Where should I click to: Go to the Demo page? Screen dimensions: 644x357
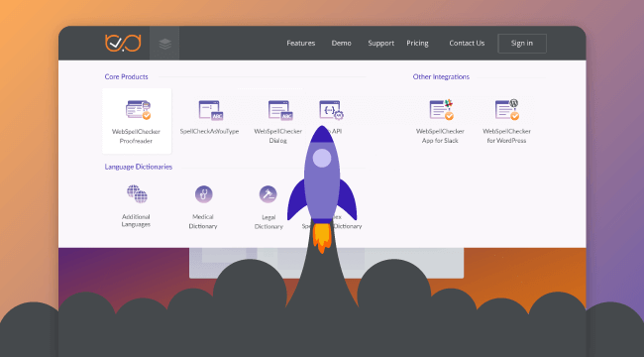pyautogui.click(x=341, y=44)
